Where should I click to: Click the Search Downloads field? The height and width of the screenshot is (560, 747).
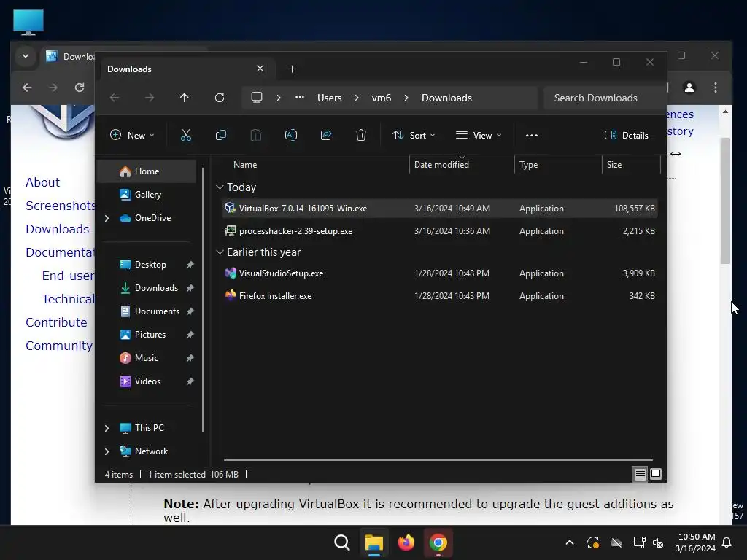(604, 98)
